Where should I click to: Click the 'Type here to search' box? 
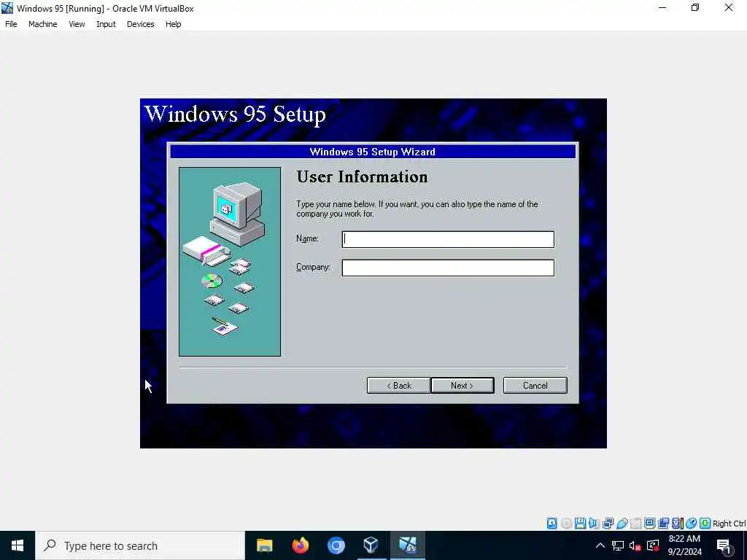pyautogui.click(x=140, y=545)
